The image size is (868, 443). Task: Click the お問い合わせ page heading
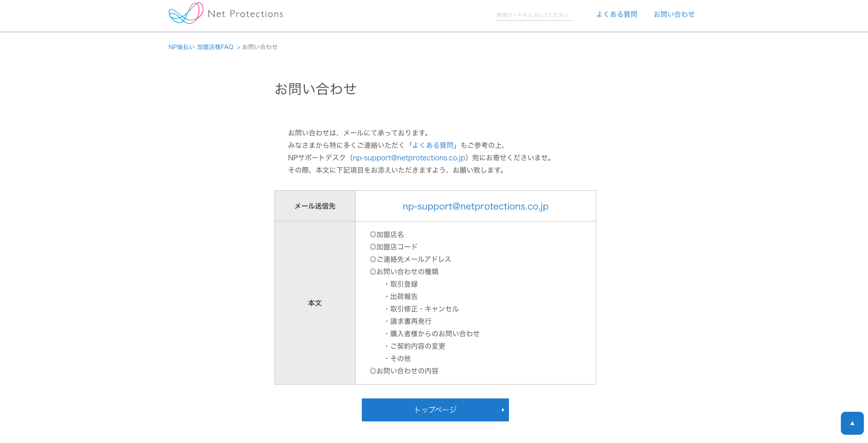tap(315, 89)
